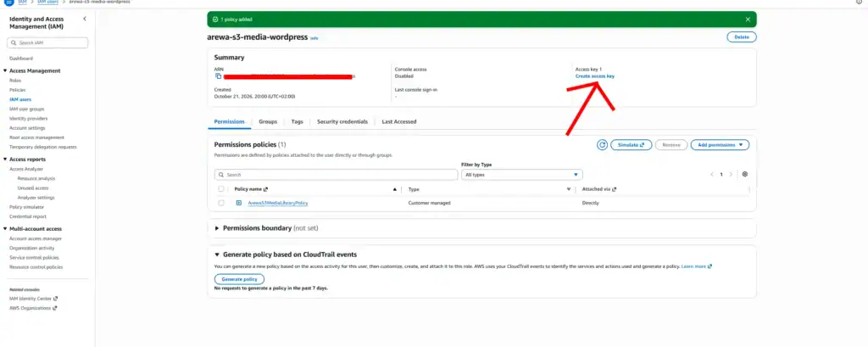Switch to the Security credentials tab
This screenshot has height=347, width=868.
342,121
